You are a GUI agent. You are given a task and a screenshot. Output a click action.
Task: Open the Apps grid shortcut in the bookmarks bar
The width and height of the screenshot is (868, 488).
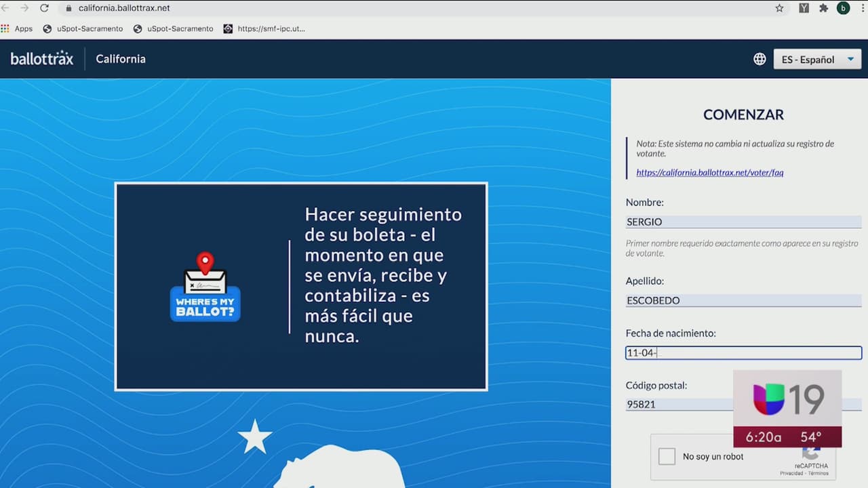[x=17, y=28]
